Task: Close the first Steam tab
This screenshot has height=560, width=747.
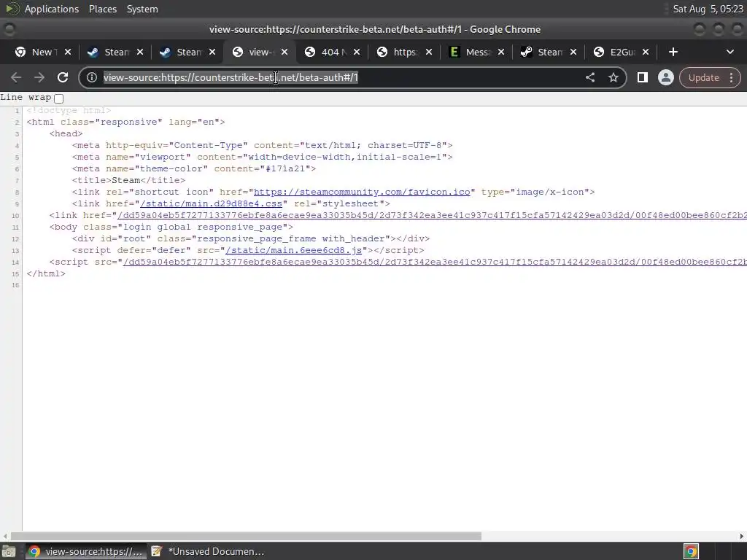Action: (x=140, y=52)
